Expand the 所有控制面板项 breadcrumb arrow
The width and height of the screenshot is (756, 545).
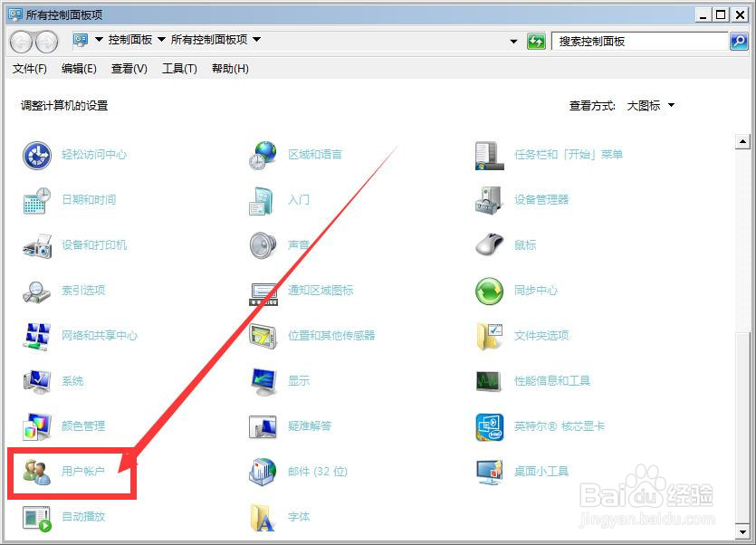click(x=254, y=40)
